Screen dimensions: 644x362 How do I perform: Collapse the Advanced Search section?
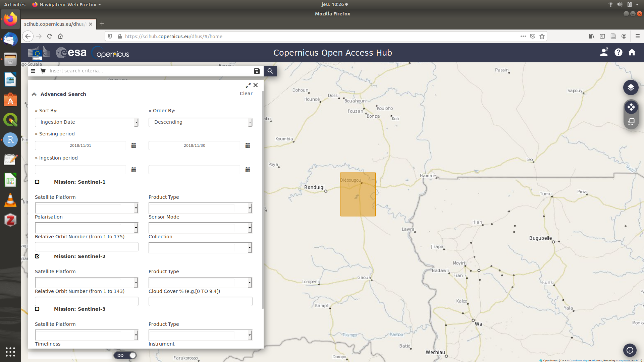point(34,94)
